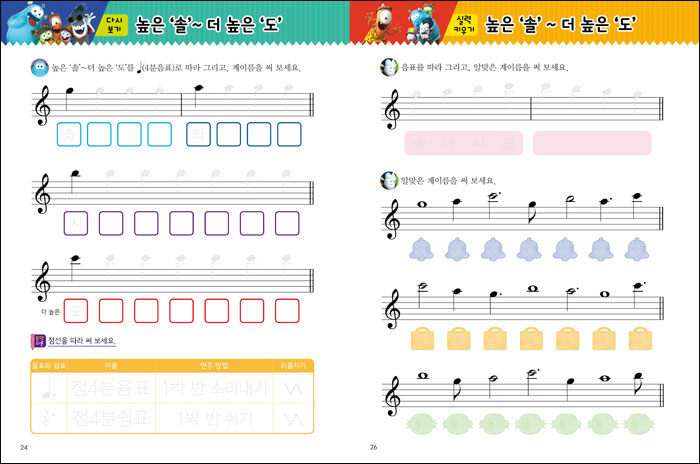Click page number 24 at bottom left
Viewport: 700px width, 464px height.
tap(23, 446)
